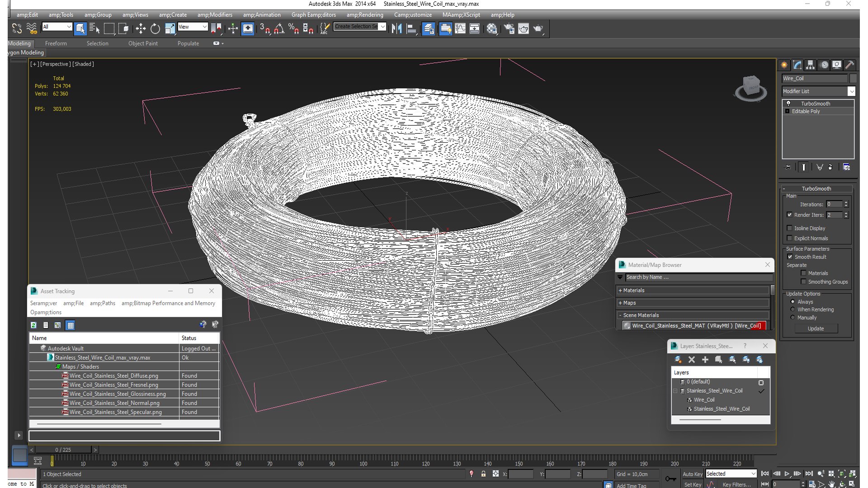Open the Rendering menu
Viewport: 868px width, 488px height.
click(x=364, y=14)
